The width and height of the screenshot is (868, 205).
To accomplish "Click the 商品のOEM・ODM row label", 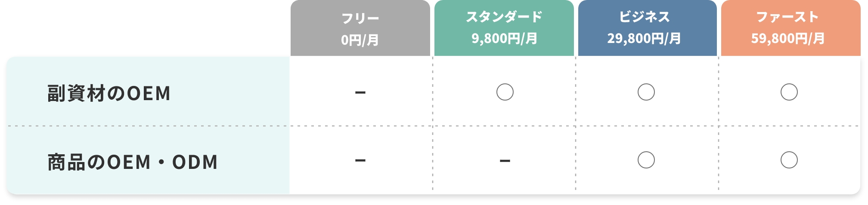I will click(x=133, y=162).
